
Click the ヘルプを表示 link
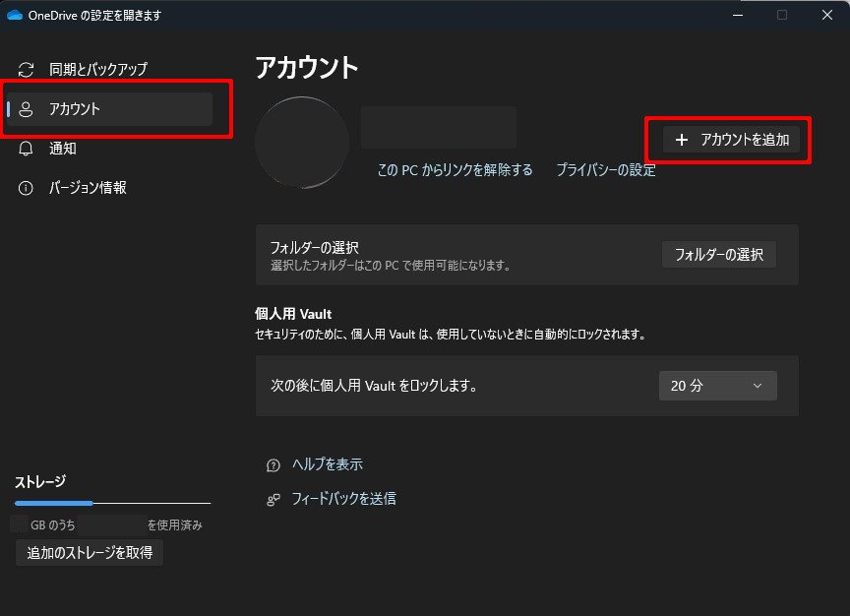[x=328, y=464]
